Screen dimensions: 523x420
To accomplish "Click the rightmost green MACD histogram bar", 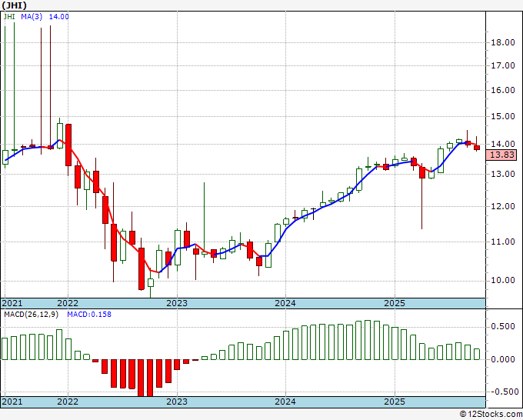I will coord(477,355).
